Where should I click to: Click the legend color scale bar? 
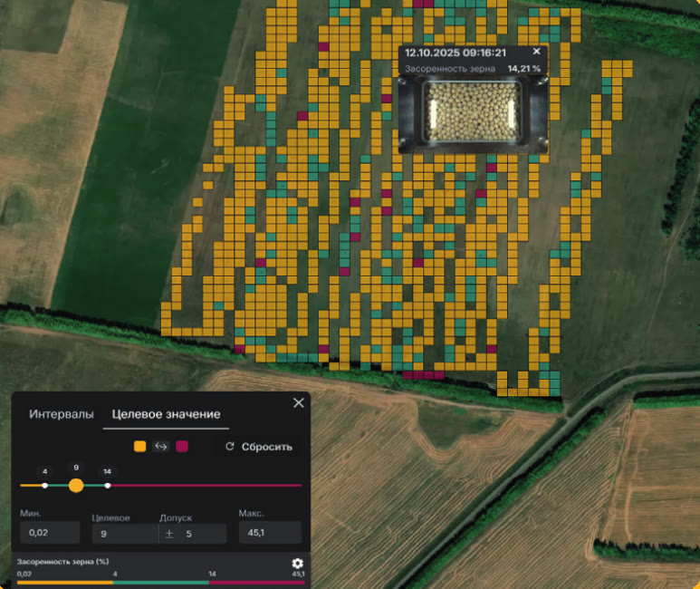tap(160, 583)
